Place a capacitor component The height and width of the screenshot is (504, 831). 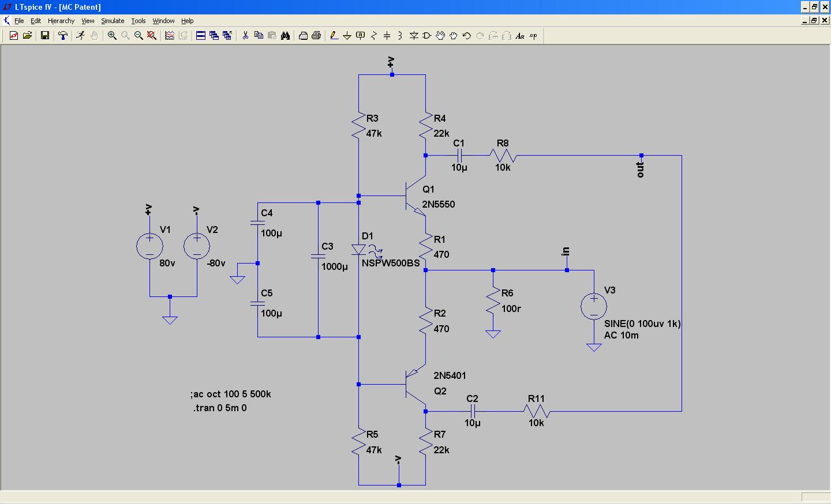(x=387, y=36)
